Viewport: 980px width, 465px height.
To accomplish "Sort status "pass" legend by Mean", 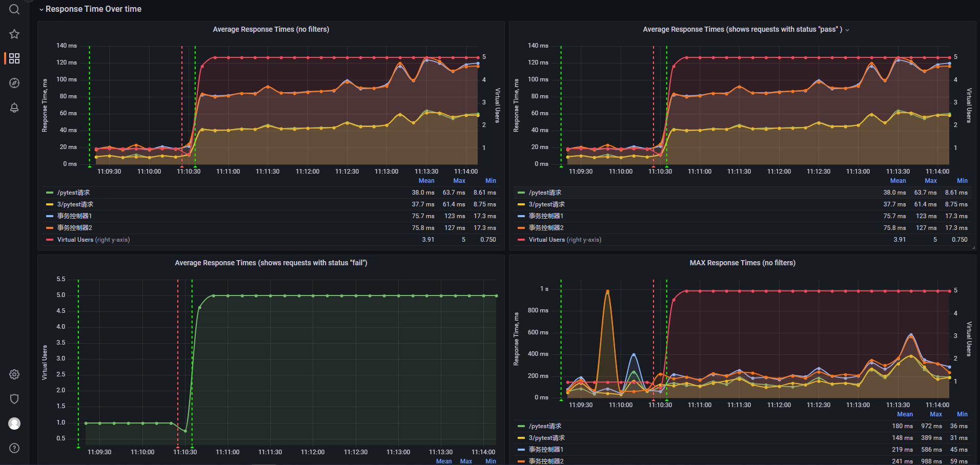I will (x=898, y=181).
